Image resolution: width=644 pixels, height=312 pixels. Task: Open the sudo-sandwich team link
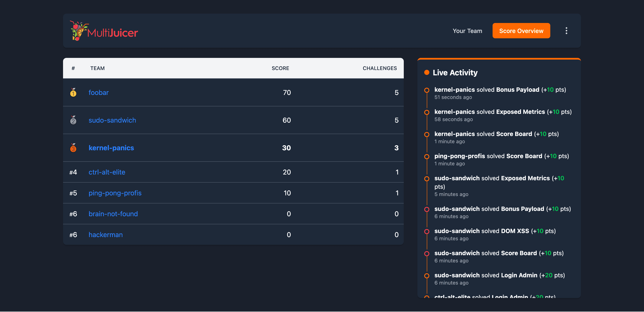[112, 120]
